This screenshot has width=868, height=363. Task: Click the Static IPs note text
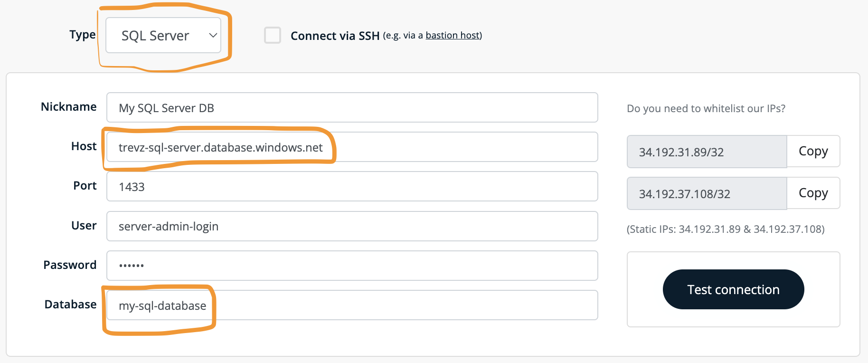(x=726, y=229)
